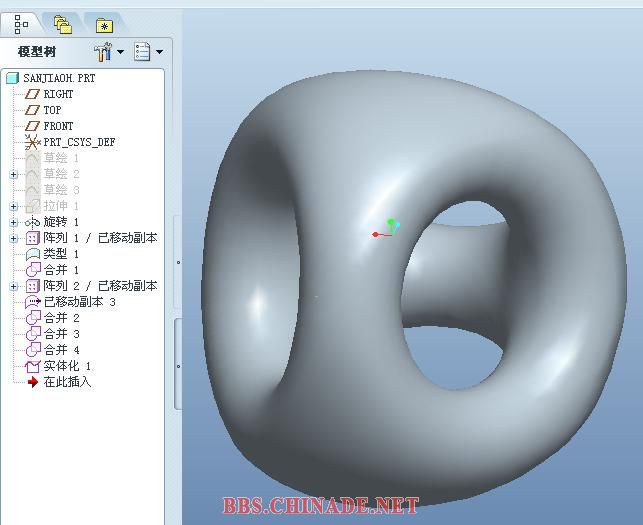Click the moved copy icon beside 已移动副本 3

[x=33, y=302]
